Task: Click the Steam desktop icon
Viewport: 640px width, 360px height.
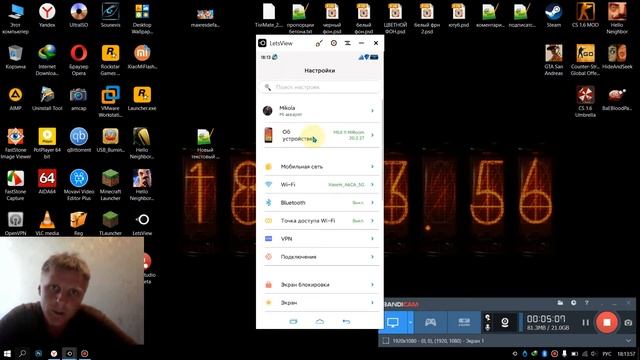Action: (x=553, y=16)
